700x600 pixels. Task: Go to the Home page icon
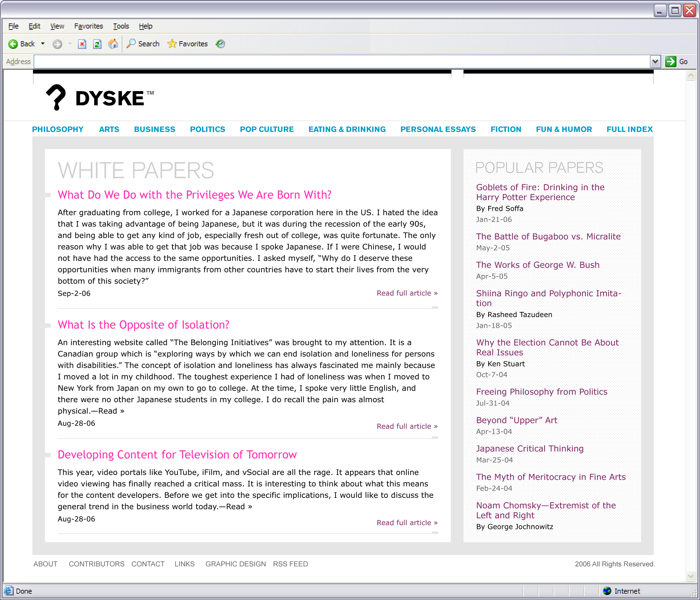(113, 44)
